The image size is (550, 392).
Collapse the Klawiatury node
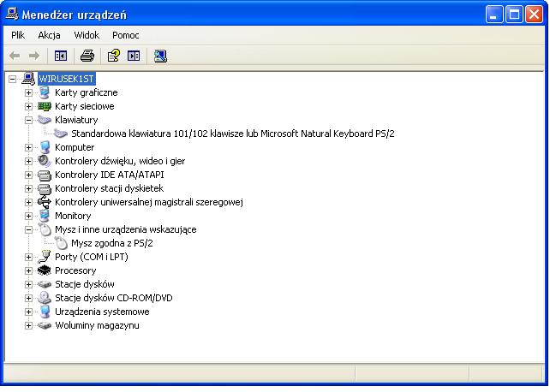28,120
